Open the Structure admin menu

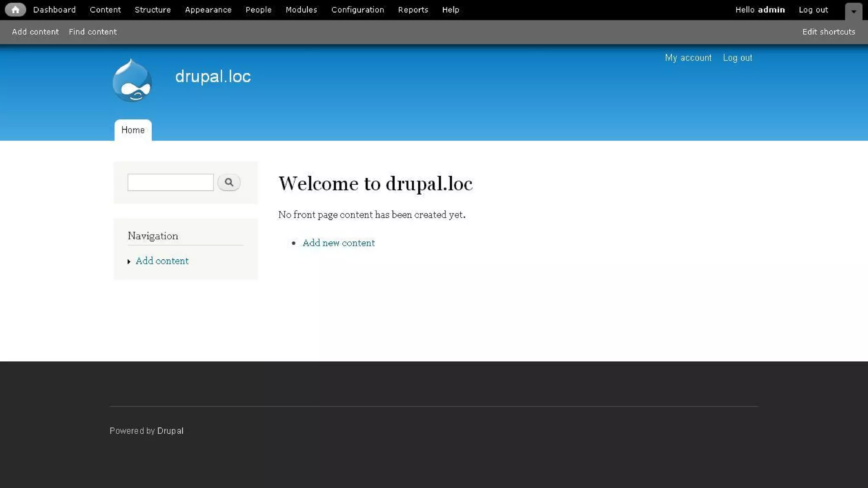click(x=153, y=10)
